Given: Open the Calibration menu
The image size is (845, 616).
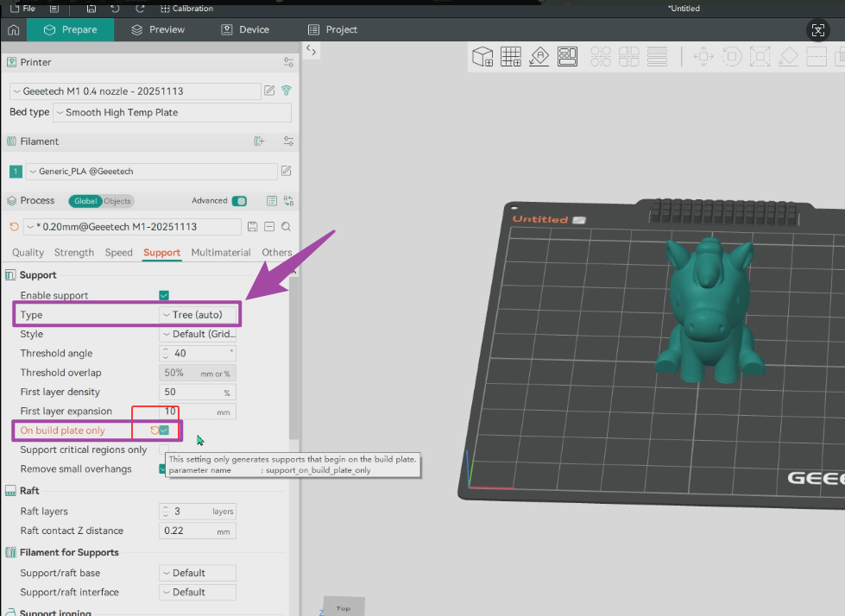Looking at the screenshot, I should (187, 9).
